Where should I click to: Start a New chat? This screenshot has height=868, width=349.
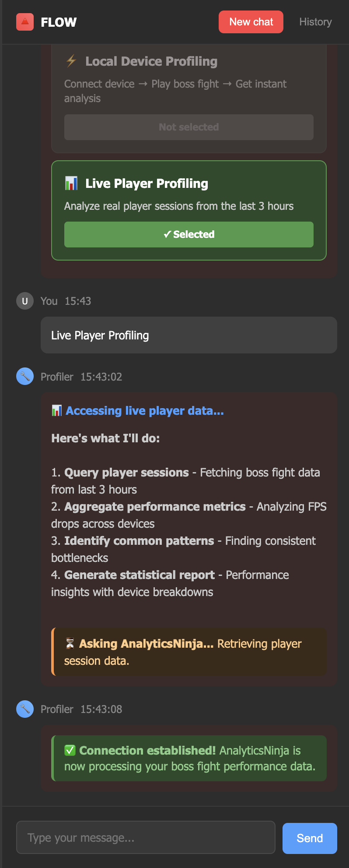coord(251,22)
